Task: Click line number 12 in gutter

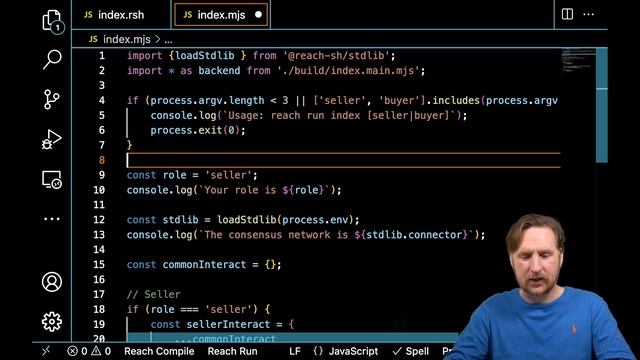Action: tap(99, 220)
